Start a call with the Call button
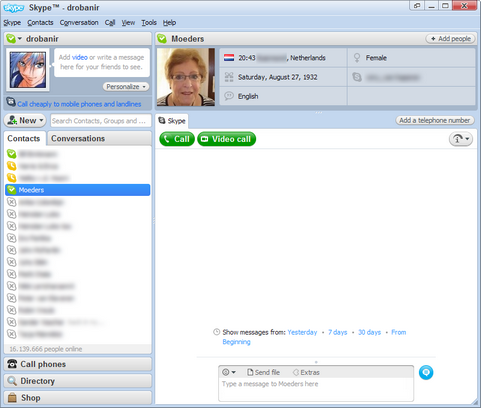The image size is (481, 408). point(177,139)
